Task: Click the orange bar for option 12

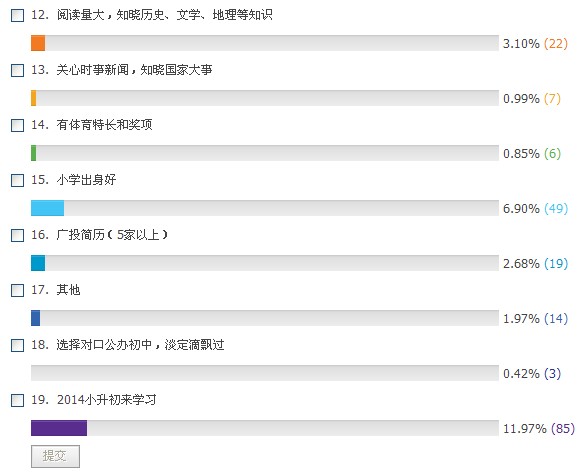Action: point(38,43)
